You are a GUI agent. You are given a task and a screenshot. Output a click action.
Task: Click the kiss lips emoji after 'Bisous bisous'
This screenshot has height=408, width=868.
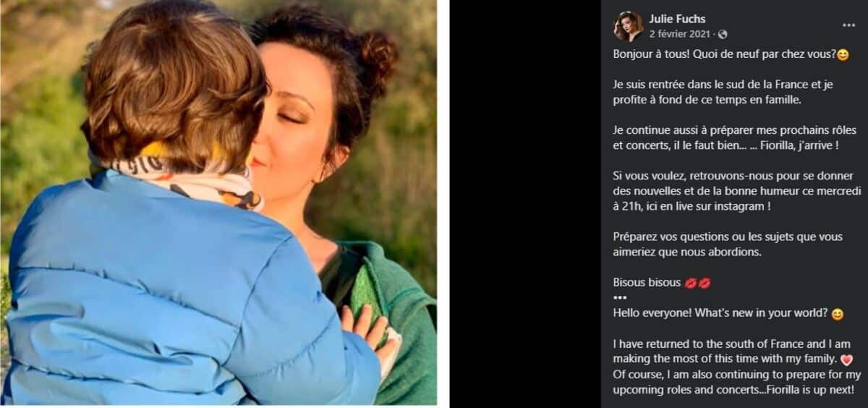(698, 283)
